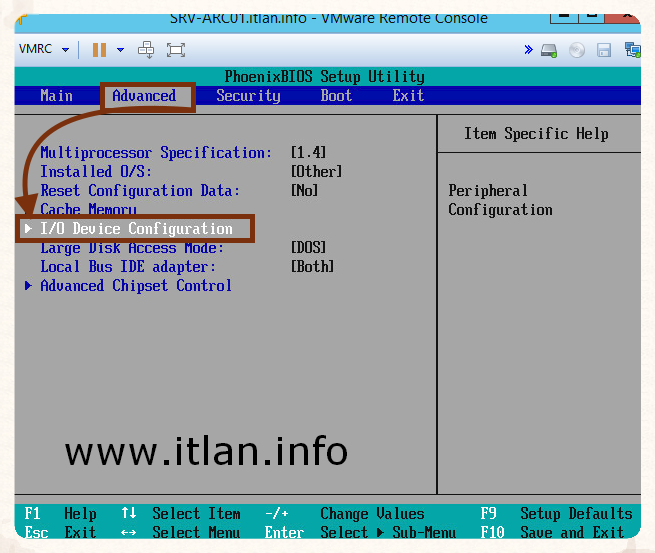655x553 pixels.
Task: Click the floppy drive icon
Action: [x=604, y=49]
